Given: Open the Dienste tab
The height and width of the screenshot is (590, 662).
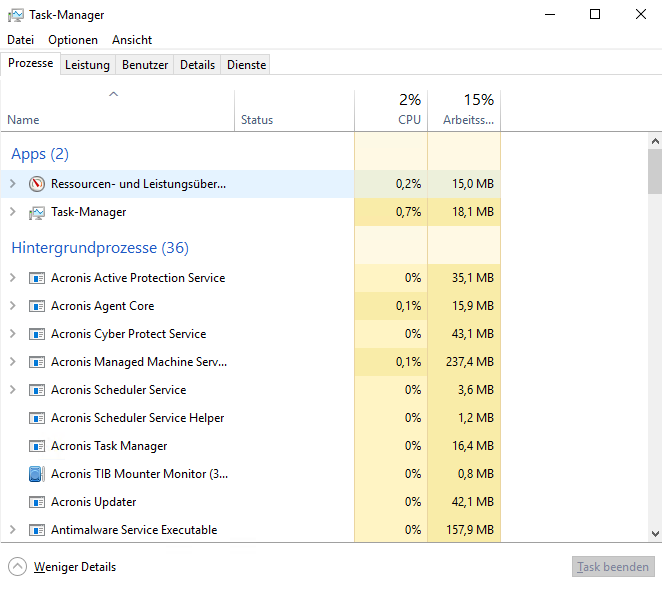Looking at the screenshot, I should [x=247, y=65].
